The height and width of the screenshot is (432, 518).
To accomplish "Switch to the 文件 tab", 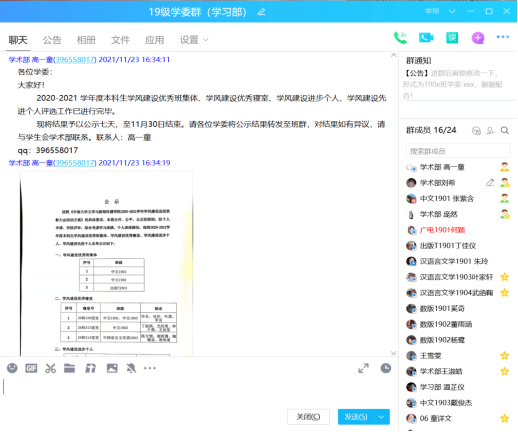I will click(120, 40).
